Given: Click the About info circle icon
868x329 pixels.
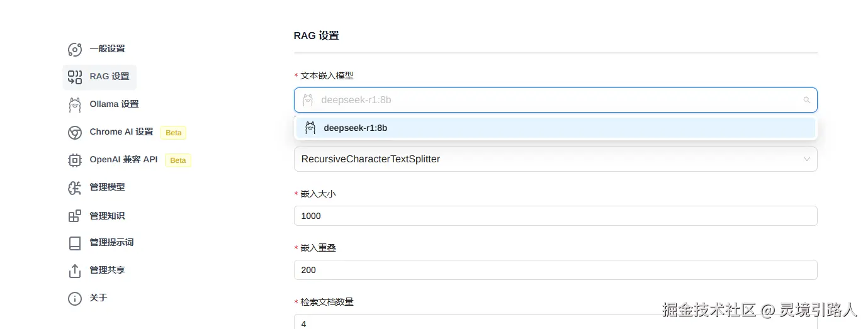Looking at the screenshot, I should pyautogui.click(x=75, y=298).
